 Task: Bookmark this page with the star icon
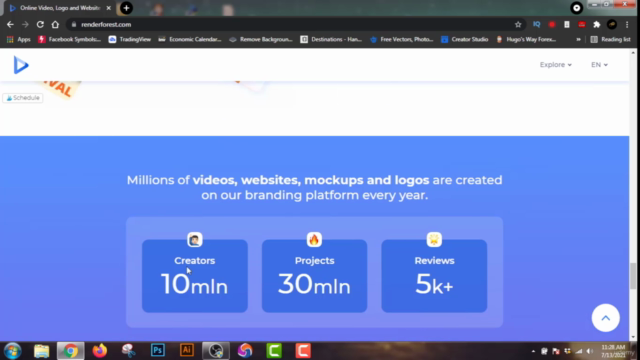tap(518, 24)
